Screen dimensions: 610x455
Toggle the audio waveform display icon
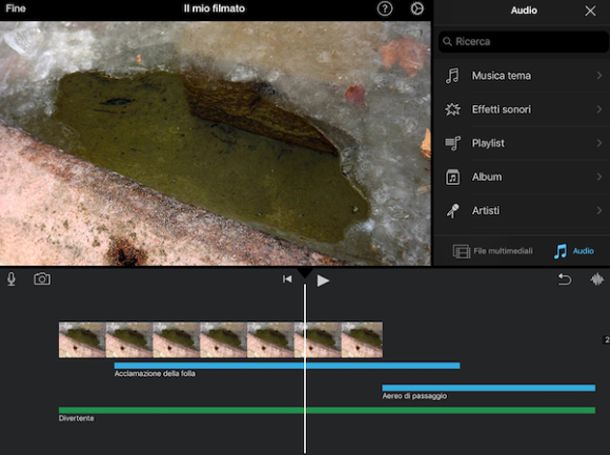(598, 280)
